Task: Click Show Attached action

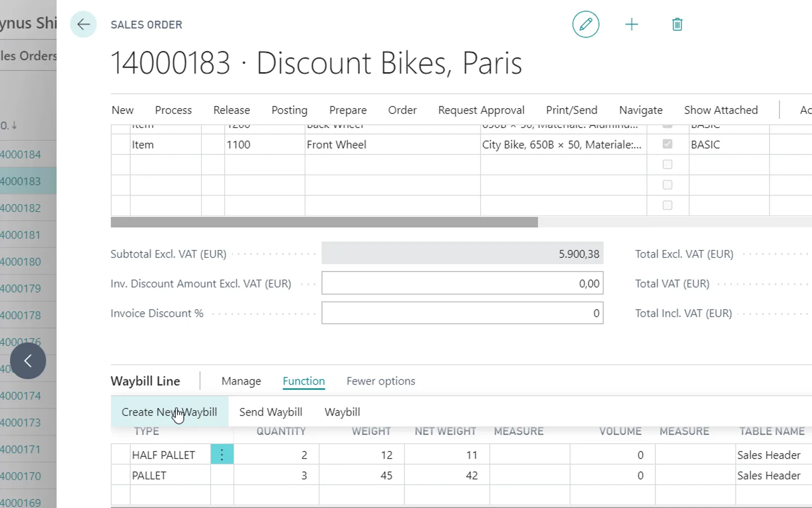Action: click(x=721, y=110)
